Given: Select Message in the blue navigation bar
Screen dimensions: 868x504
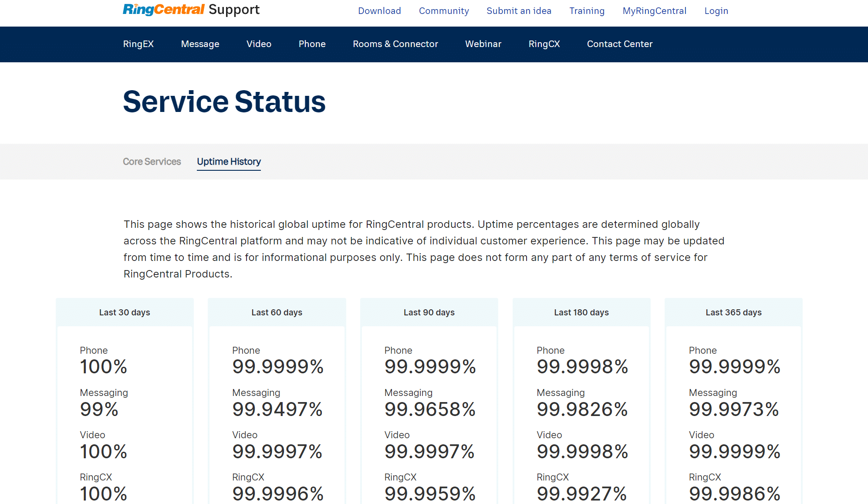Looking at the screenshot, I should tap(200, 44).
